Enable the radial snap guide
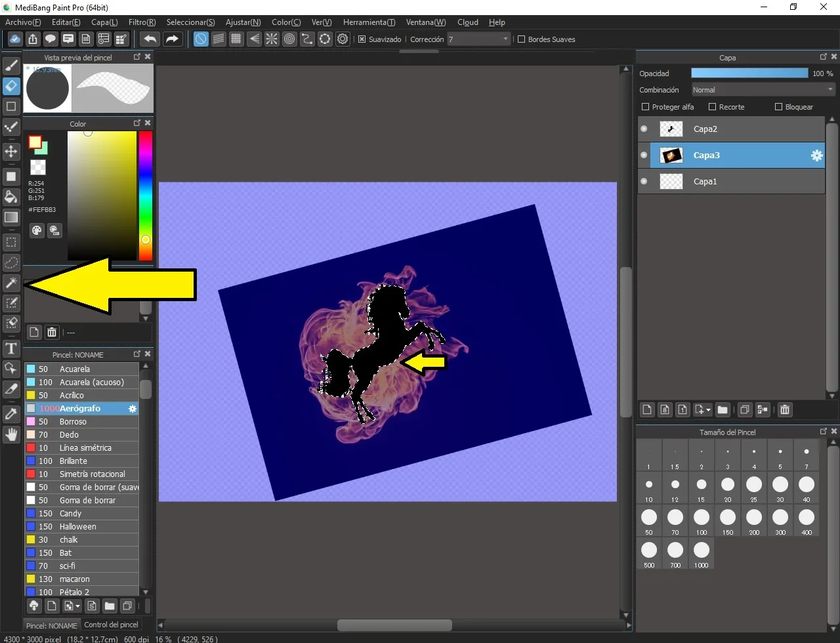This screenshot has width=840, height=643. [x=271, y=39]
